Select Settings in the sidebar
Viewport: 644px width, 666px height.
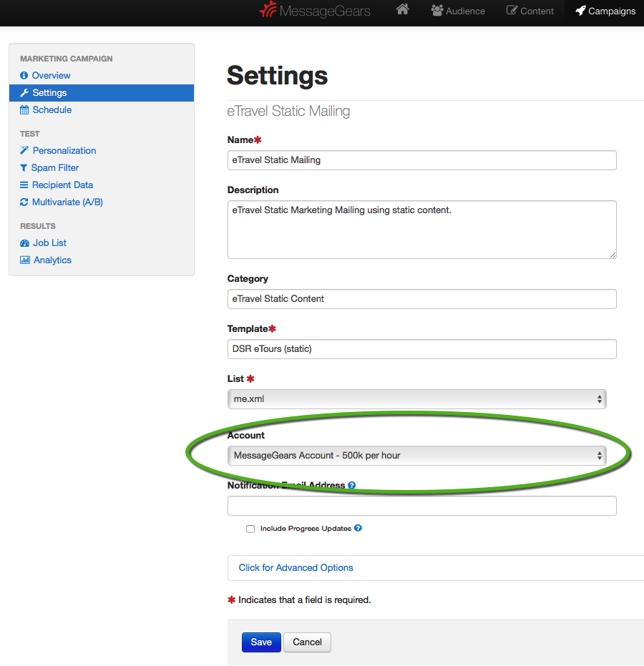[102, 92]
